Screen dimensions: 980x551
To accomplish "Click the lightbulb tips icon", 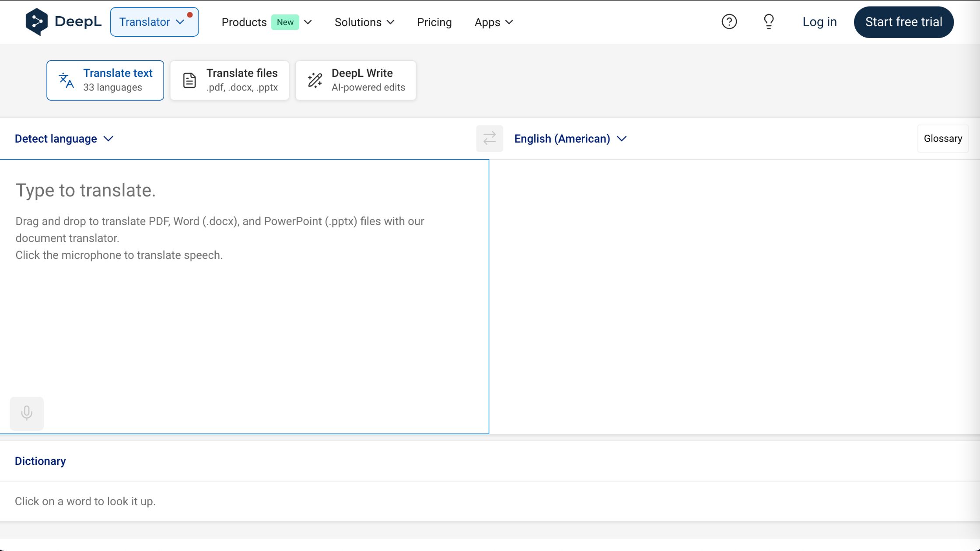I will (x=769, y=22).
